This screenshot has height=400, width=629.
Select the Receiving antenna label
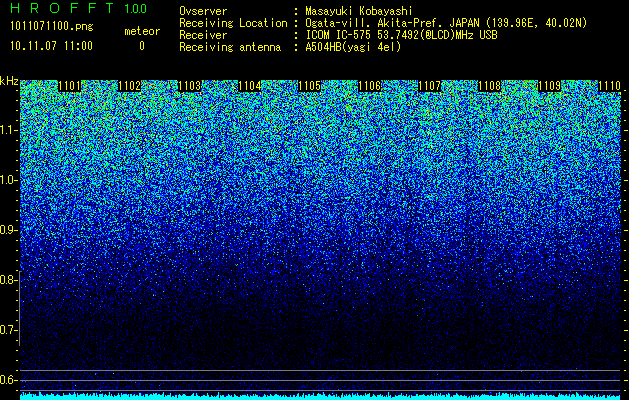click(230, 47)
